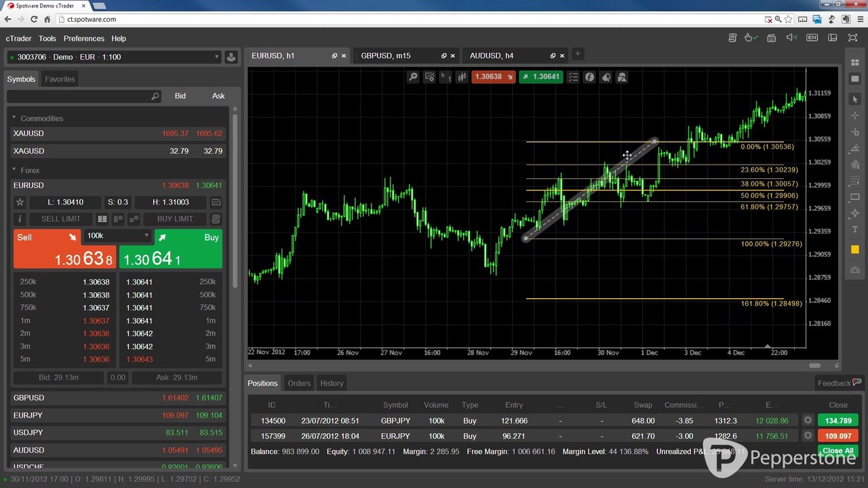The image size is (868, 488).
Task: Open the account profile icon
Action: [x=231, y=57]
